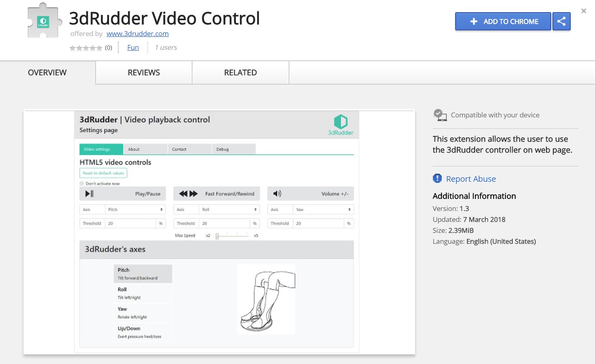Open the Fun category link
The height and width of the screenshot is (364, 595).
[133, 47]
